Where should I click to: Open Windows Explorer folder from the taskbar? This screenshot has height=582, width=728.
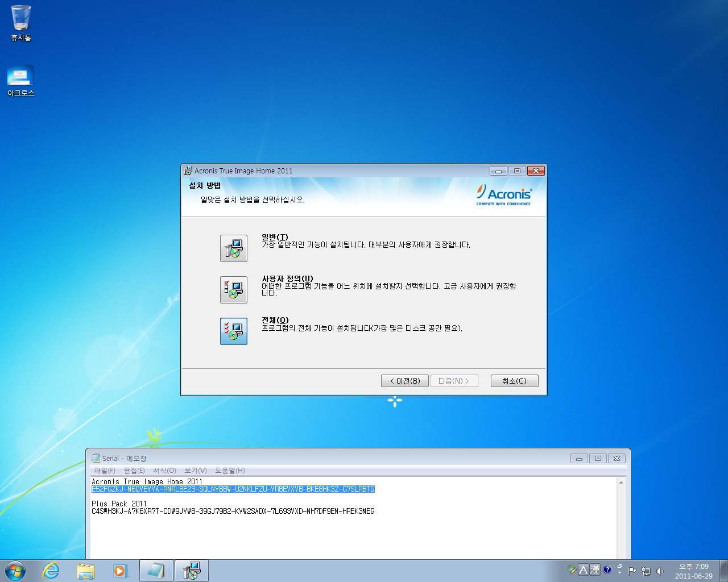pos(86,571)
